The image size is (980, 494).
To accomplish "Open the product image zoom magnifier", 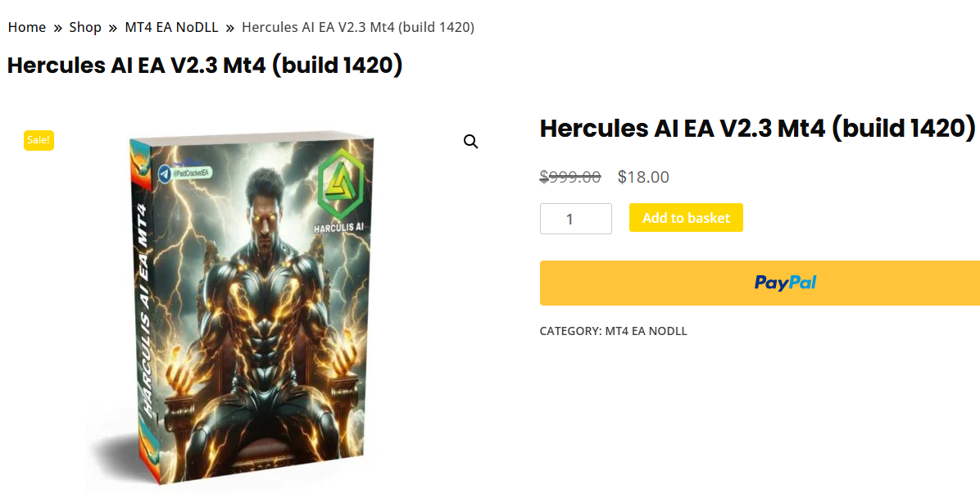I will 470,142.
